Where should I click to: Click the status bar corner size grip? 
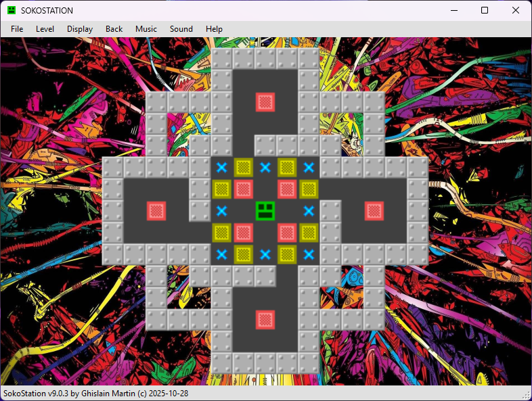[527, 396]
